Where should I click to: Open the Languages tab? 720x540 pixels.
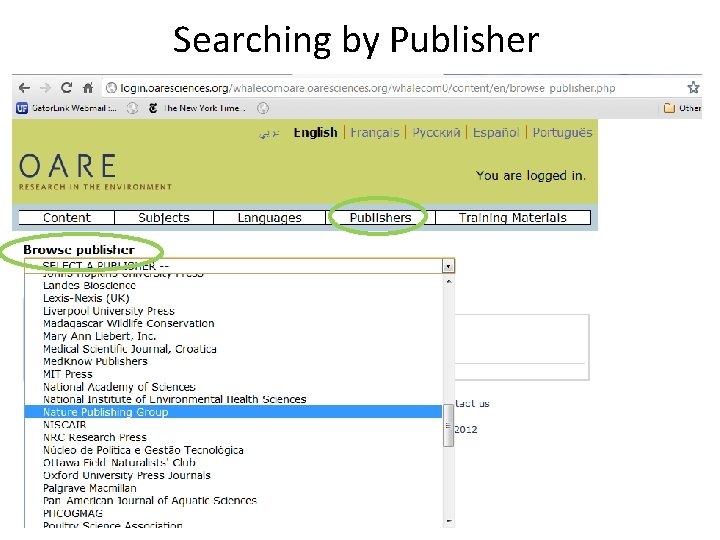click(x=270, y=218)
